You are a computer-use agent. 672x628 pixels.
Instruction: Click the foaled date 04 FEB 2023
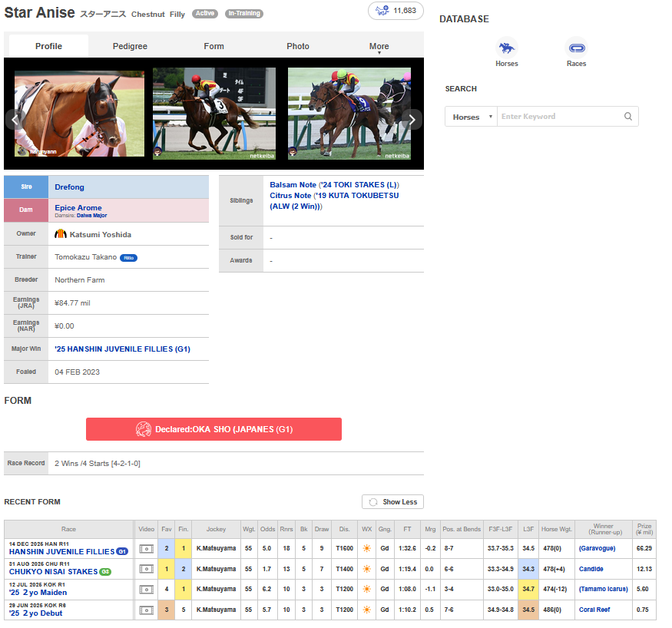point(77,372)
